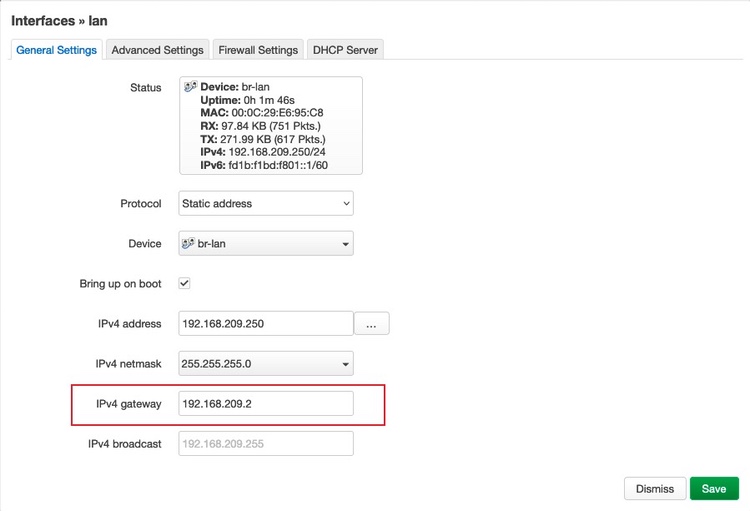The image size is (750, 511).
Task: Open the IPv4 netmask combo box
Action: [x=266, y=364]
